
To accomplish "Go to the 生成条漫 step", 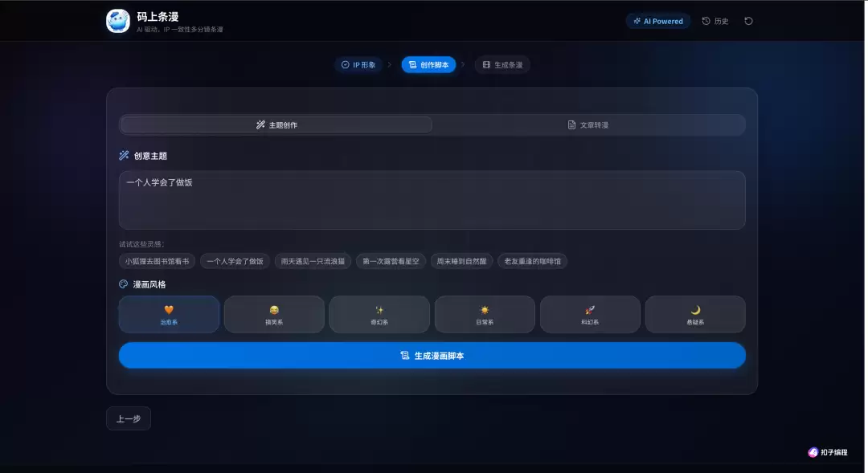I will point(502,65).
